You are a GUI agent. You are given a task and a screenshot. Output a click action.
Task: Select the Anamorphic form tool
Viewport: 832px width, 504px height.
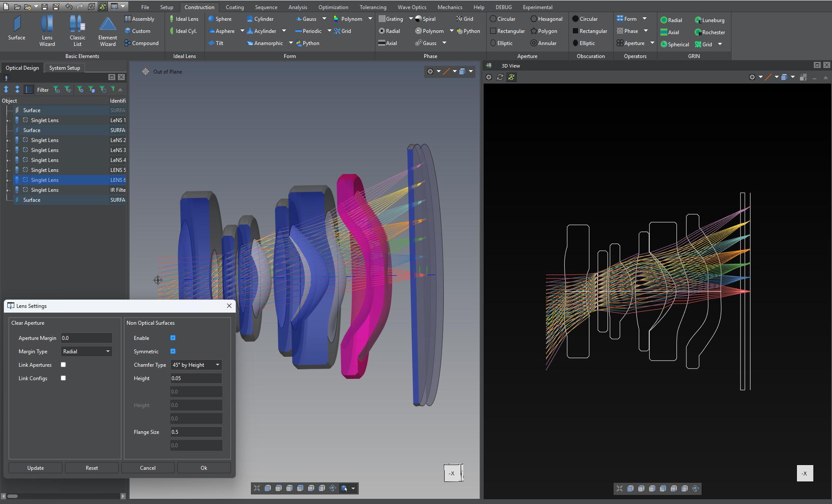pyautogui.click(x=265, y=43)
